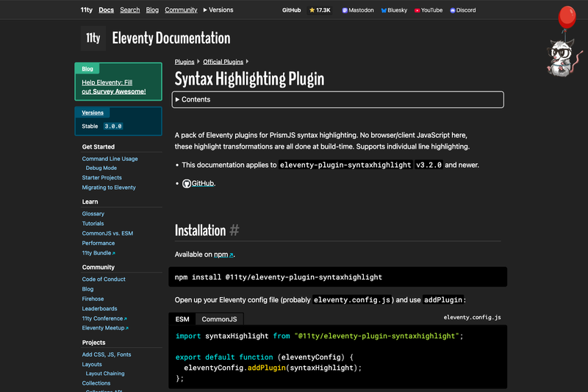Screen dimensions: 588x392
Task: Open Performance in sidebar
Action: [x=98, y=243]
